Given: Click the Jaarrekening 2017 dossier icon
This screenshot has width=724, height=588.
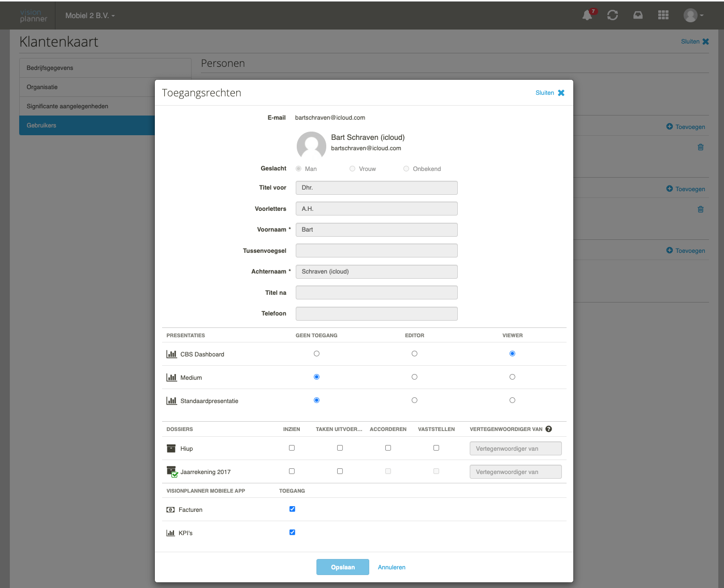Looking at the screenshot, I should pos(171,471).
